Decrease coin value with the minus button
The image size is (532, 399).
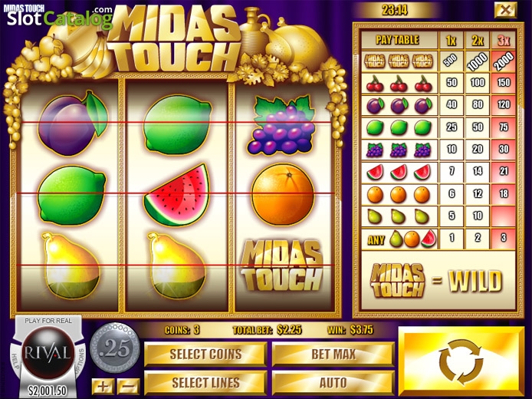pos(129,387)
